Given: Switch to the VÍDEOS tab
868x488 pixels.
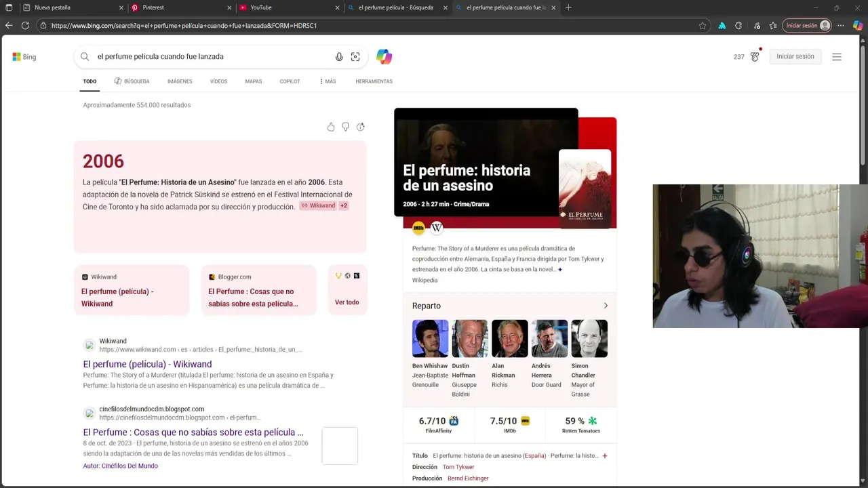Looking at the screenshot, I should [x=218, y=81].
